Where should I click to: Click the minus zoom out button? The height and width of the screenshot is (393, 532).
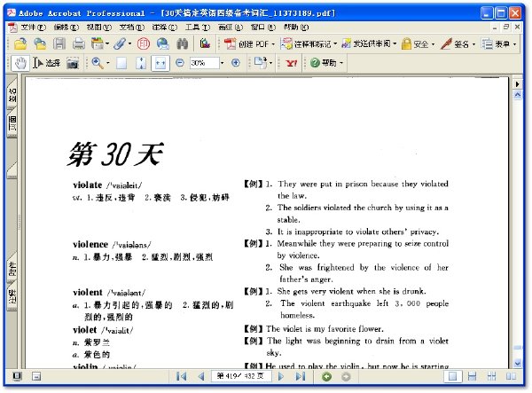click(x=180, y=63)
